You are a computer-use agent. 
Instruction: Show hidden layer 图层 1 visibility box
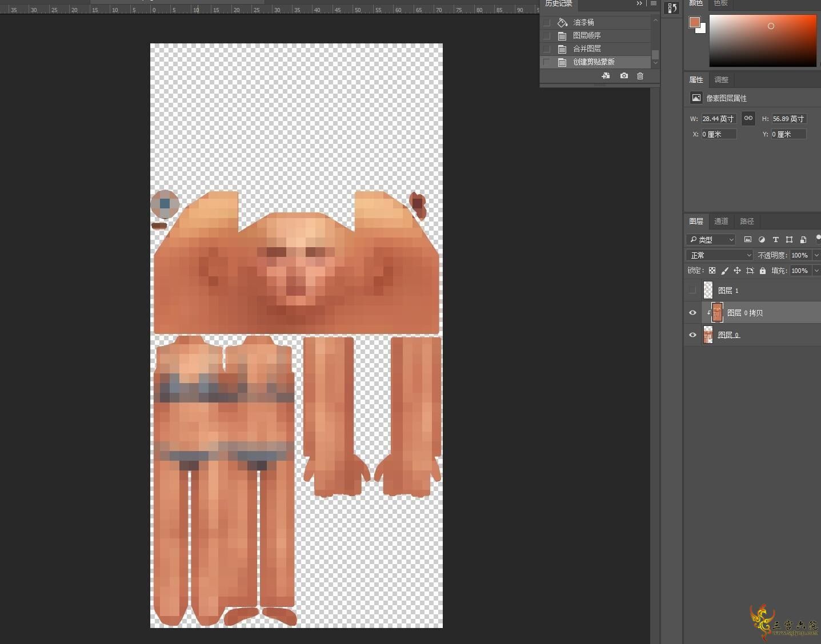692,291
